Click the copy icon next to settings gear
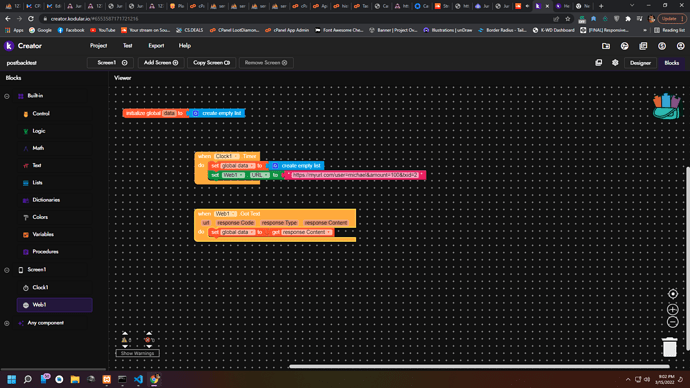 coord(598,63)
